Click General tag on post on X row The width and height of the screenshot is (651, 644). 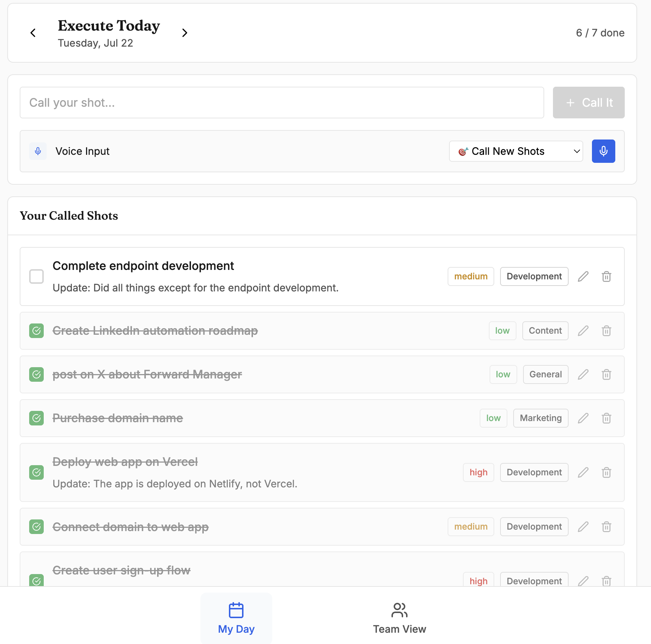(546, 374)
